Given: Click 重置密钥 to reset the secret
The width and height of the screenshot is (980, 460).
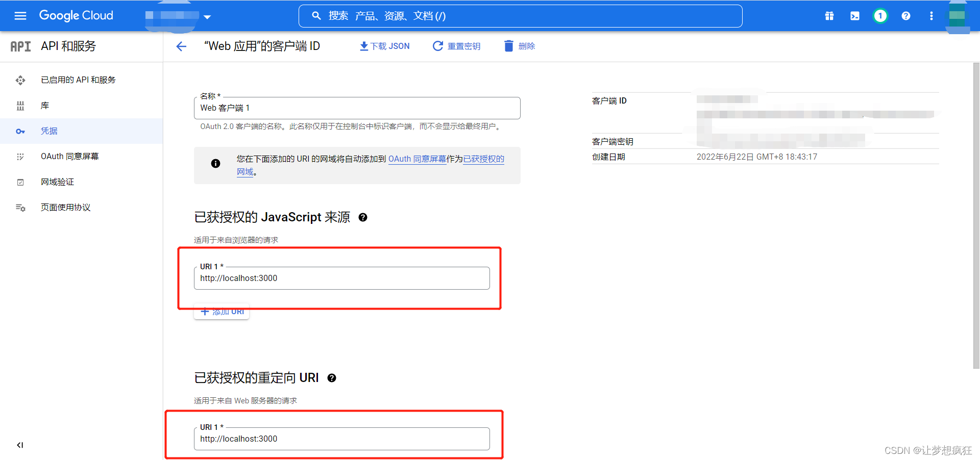Looking at the screenshot, I should click(456, 46).
